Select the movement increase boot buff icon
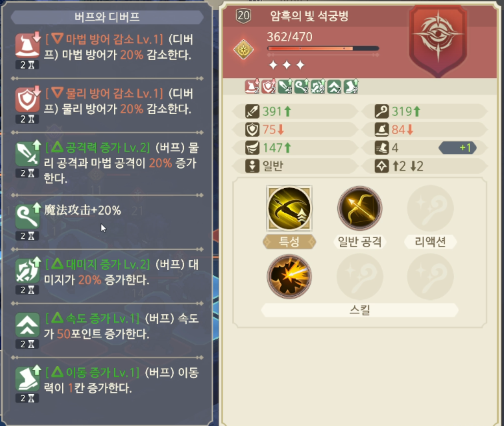Viewport: 504px width, 426px height. [27, 378]
